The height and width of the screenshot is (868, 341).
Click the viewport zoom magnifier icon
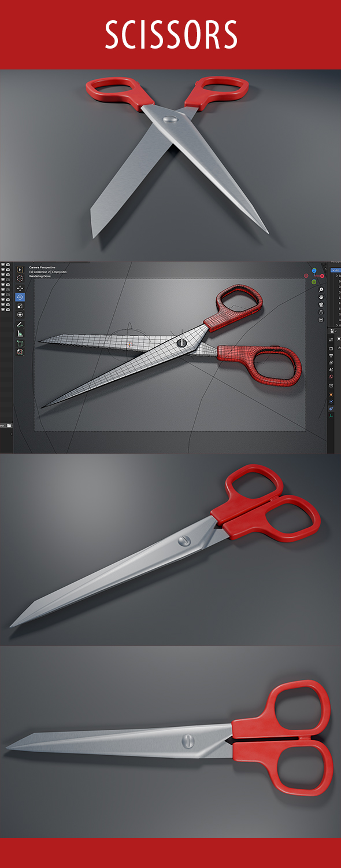[x=321, y=289]
